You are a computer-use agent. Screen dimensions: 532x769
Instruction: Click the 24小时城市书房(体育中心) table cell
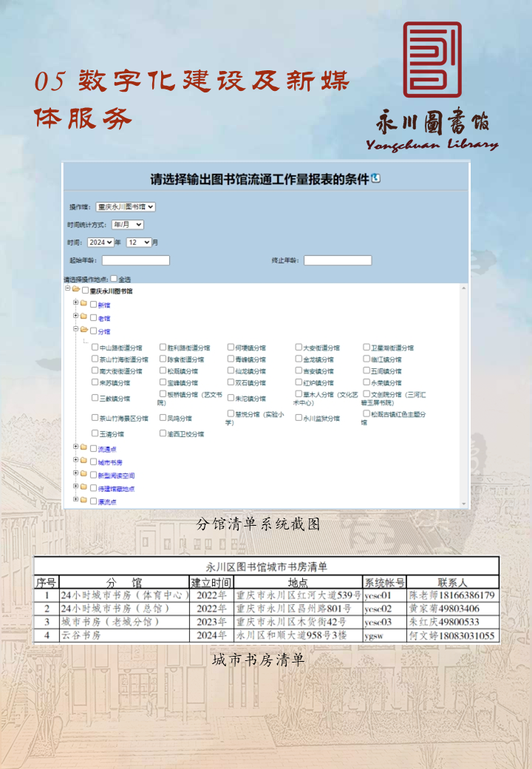pos(124,595)
